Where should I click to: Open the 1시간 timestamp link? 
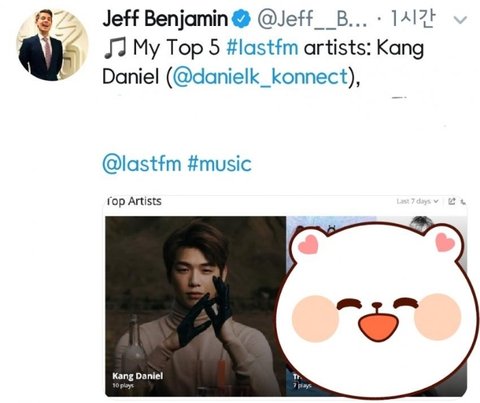point(413,19)
